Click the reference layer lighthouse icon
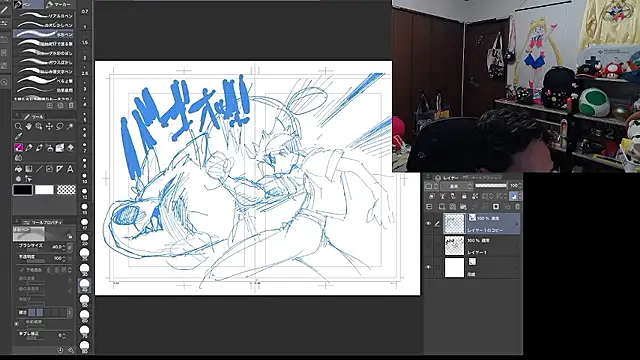 click(x=442, y=196)
